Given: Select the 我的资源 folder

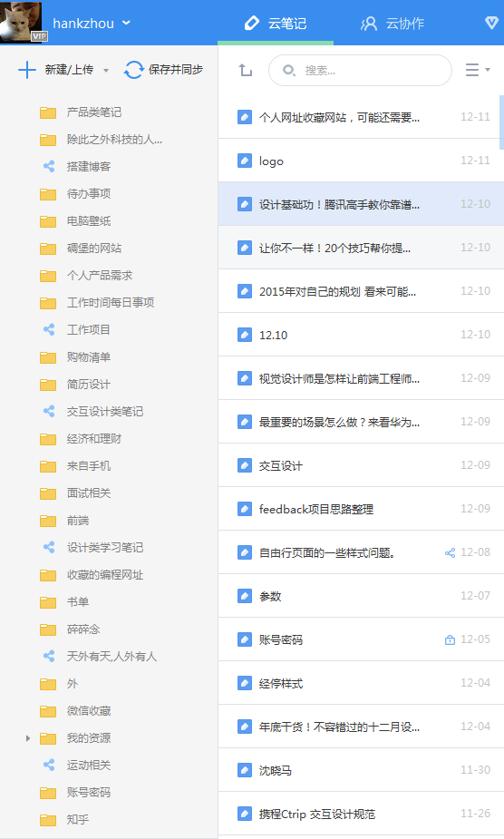Looking at the screenshot, I should [x=88, y=738].
